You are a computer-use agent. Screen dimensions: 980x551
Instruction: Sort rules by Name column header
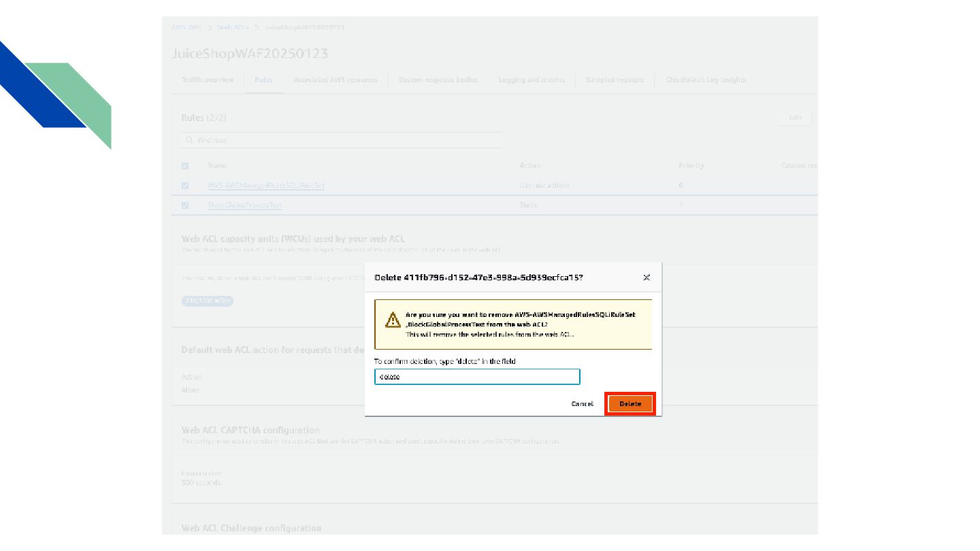pyautogui.click(x=218, y=165)
